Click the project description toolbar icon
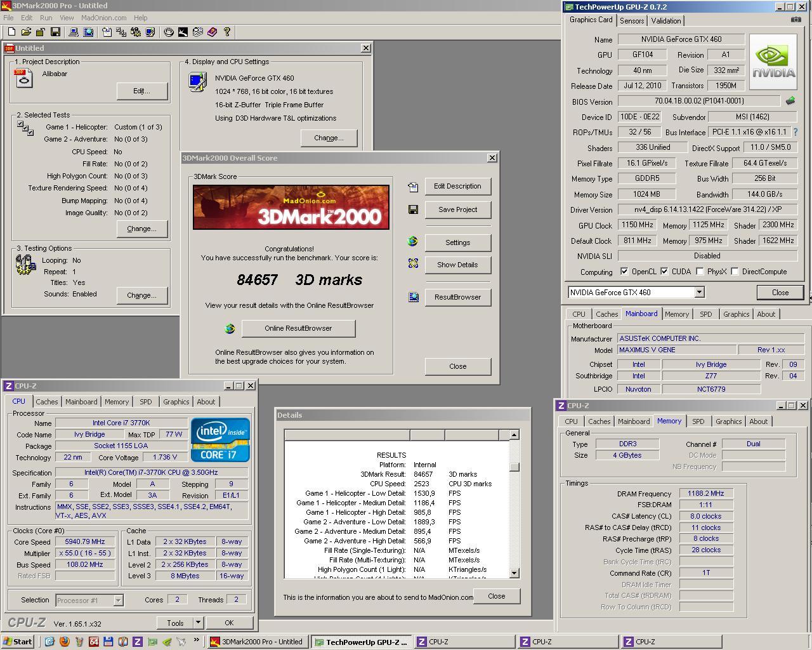Screen dimensions: 812x650 point(107,32)
